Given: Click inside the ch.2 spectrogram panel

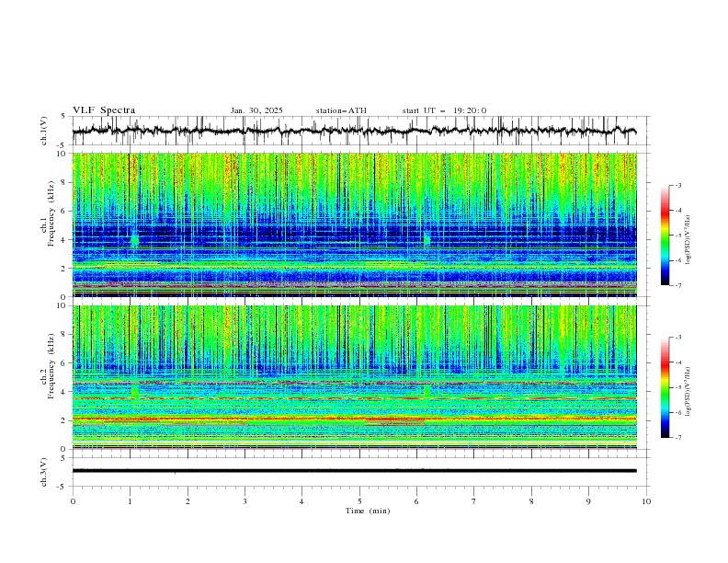Looking at the screenshot, I should click(x=355, y=377).
